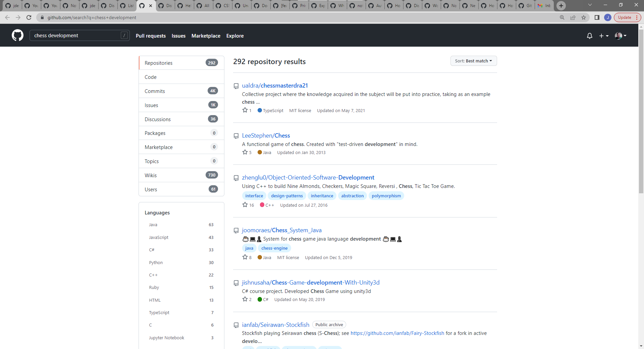
Task: Open Chrome side panel icon
Action: pos(597,17)
